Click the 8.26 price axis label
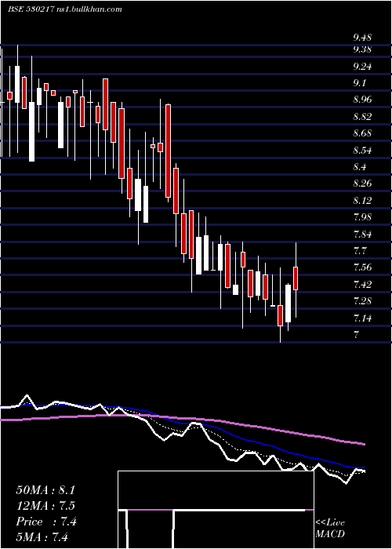The width and height of the screenshot is (392, 549). 362,183
